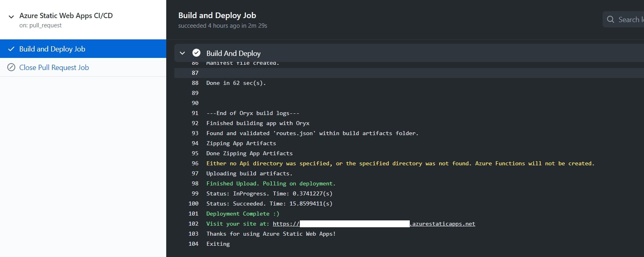Click line number 88 in the log
Image resolution: width=644 pixels, height=257 pixels.
click(x=195, y=83)
